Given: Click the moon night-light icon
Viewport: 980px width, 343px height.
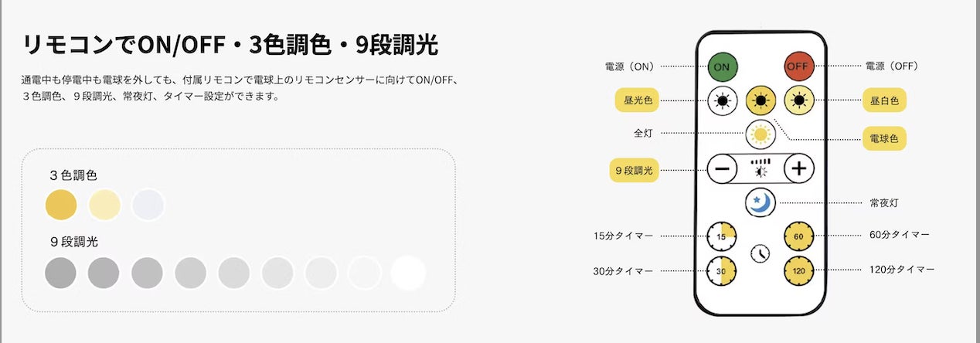Looking at the screenshot, I should pyautogui.click(x=761, y=202).
